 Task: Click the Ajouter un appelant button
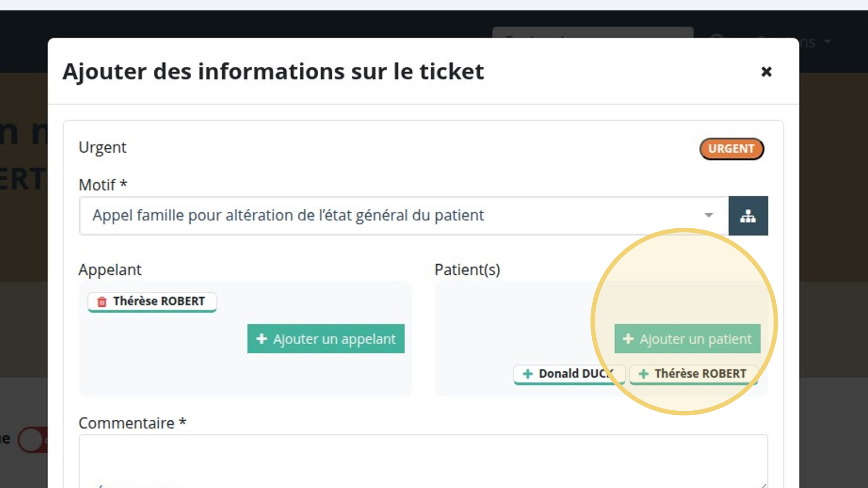[326, 338]
